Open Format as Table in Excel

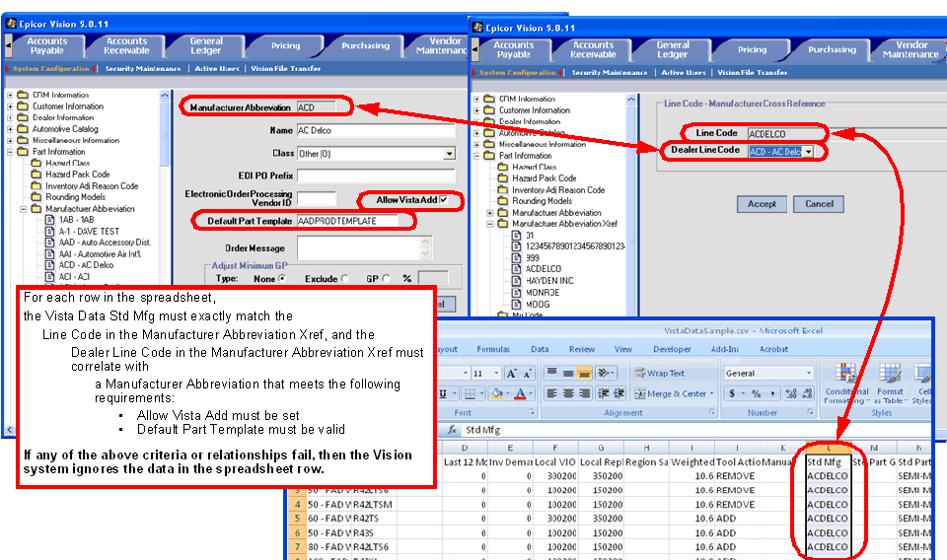tap(890, 384)
